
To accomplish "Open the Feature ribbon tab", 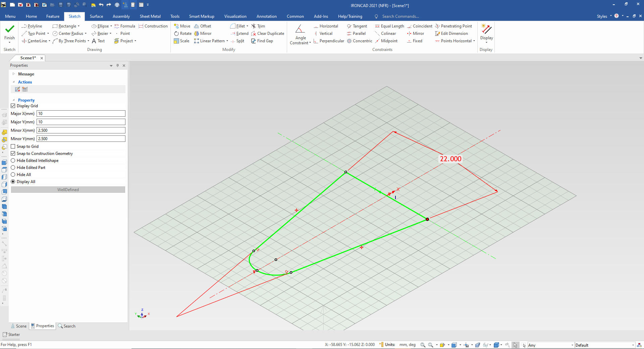I will tap(53, 16).
